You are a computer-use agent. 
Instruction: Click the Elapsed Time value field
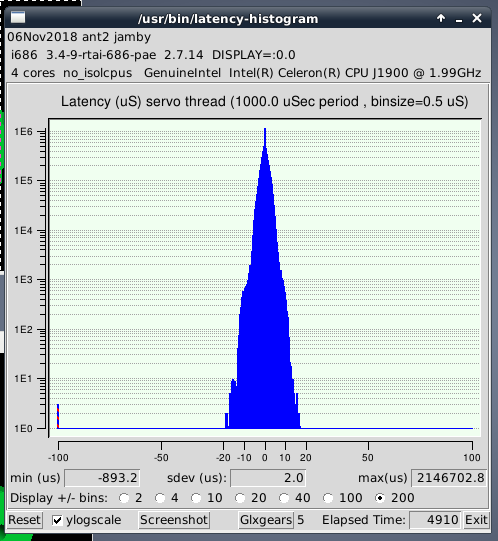point(435,520)
